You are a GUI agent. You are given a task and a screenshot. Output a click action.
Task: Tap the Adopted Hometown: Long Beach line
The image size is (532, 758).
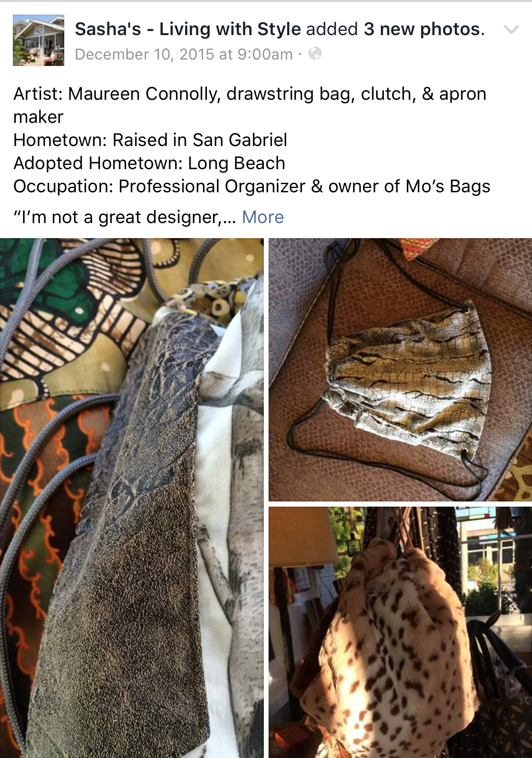point(149,163)
